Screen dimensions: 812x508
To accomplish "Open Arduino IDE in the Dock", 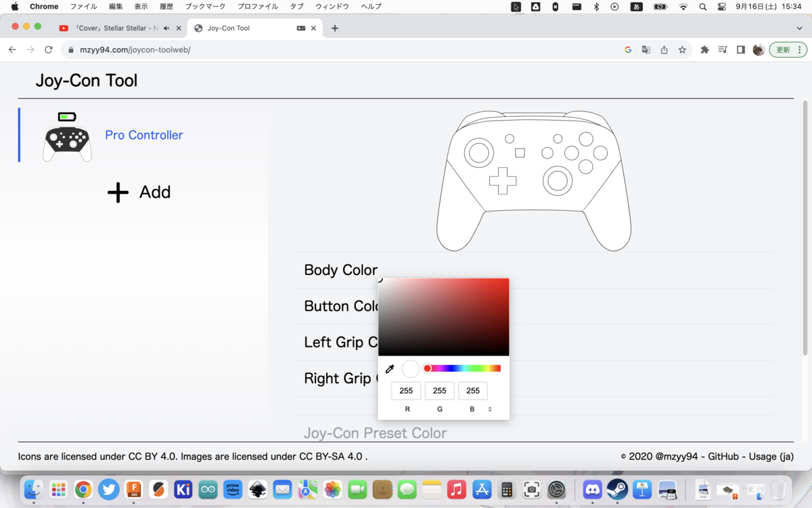I will pos(208,489).
